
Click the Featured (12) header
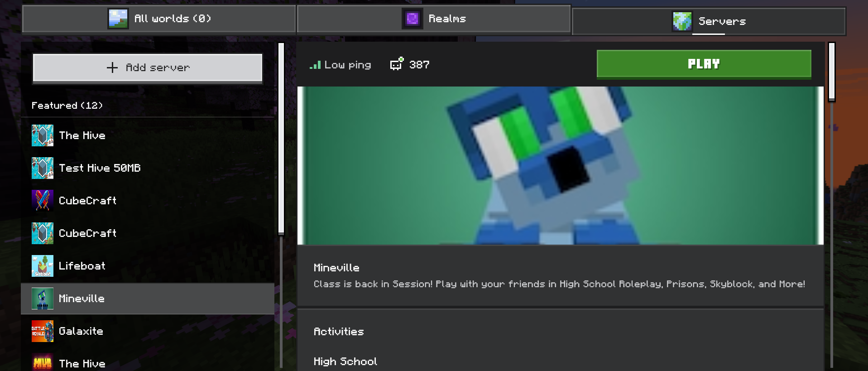tap(67, 106)
